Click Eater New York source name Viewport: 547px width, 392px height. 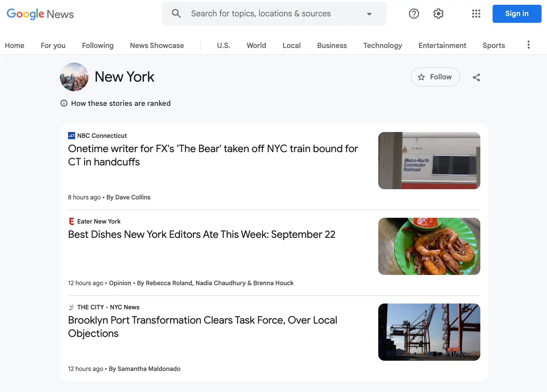click(x=99, y=221)
